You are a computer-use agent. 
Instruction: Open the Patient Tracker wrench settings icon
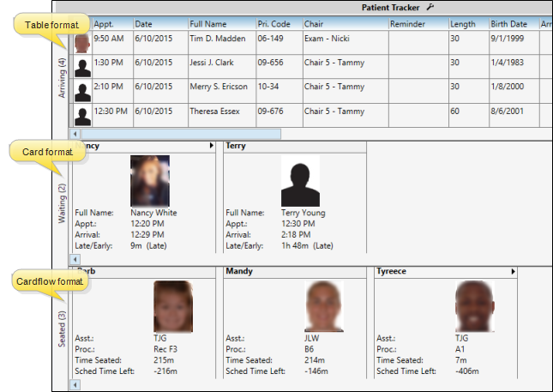point(418,7)
